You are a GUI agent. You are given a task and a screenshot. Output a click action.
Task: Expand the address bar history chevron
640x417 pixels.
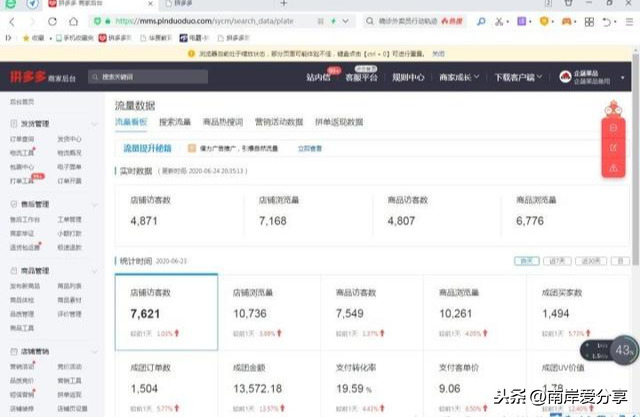[345, 21]
